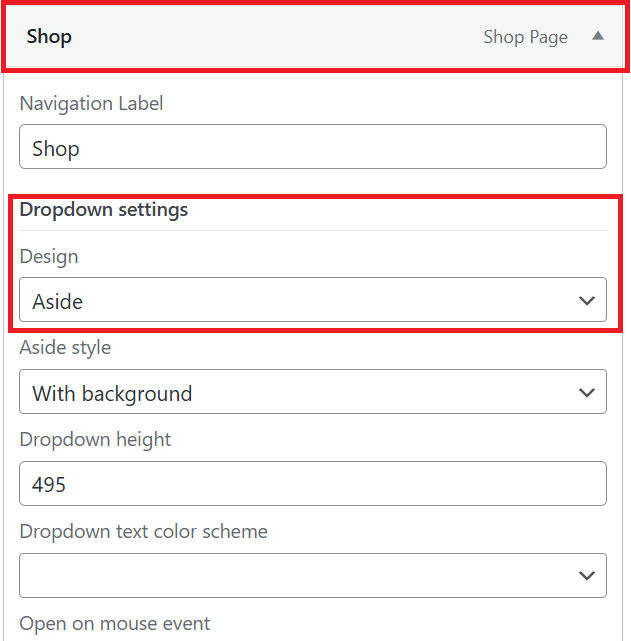Click the Navigation Label caption
The image size is (631, 641).
[91, 103]
